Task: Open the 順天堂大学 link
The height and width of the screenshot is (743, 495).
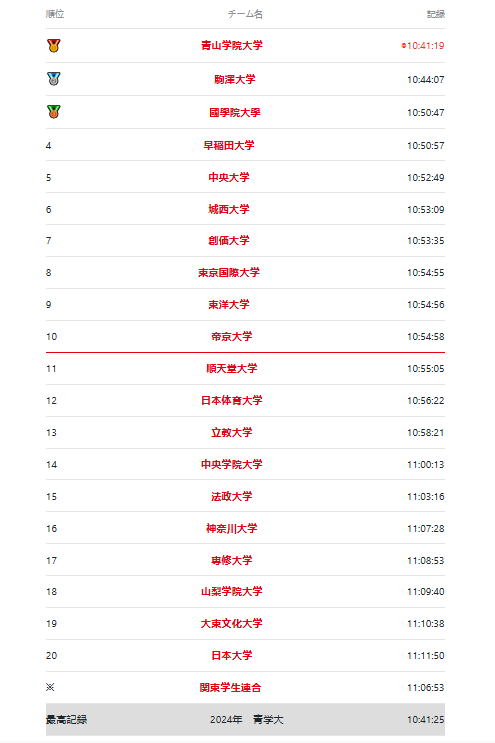Action: coord(232,368)
